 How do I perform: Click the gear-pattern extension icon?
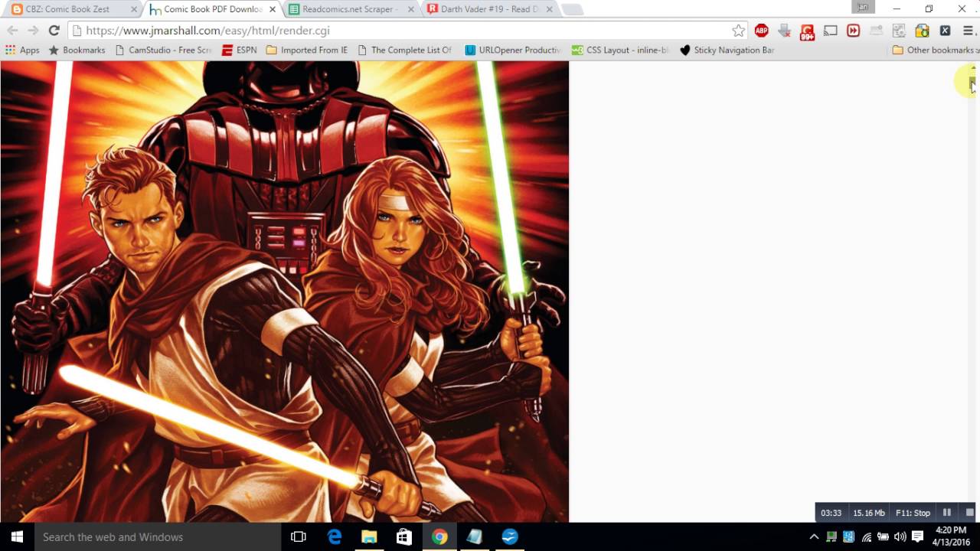click(x=899, y=31)
